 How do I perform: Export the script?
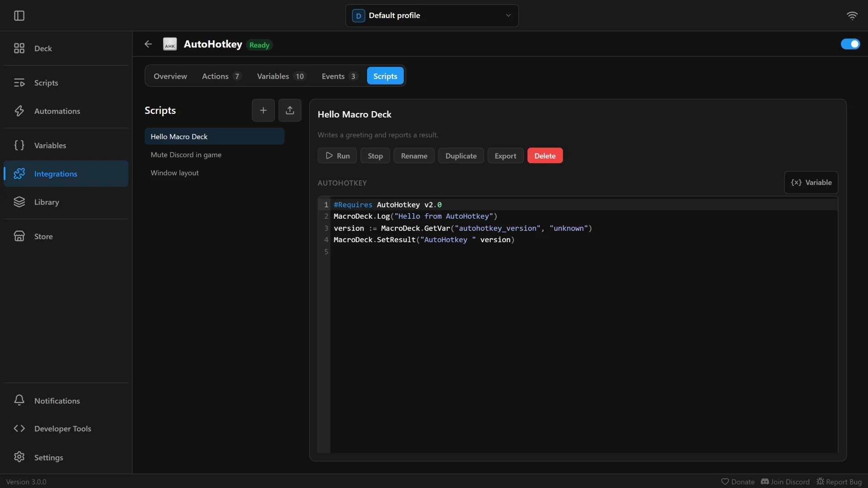[505, 155]
